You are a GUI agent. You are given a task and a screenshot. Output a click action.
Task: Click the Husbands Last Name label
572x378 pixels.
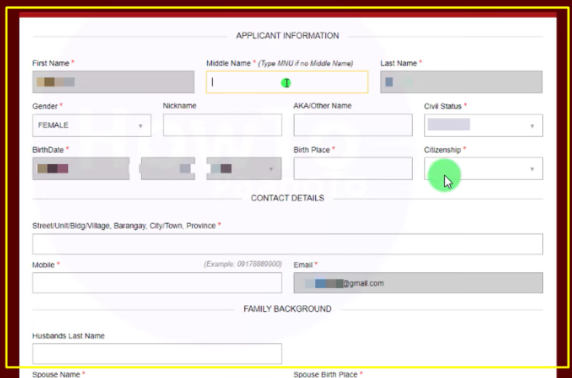coord(68,336)
